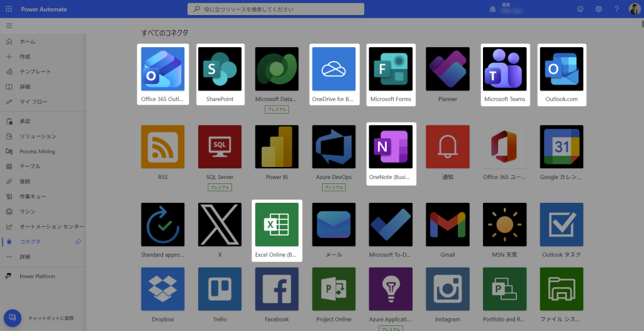Collapse the left navigation hamburger menu
The width and height of the screenshot is (644, 331).
[9, 25]
